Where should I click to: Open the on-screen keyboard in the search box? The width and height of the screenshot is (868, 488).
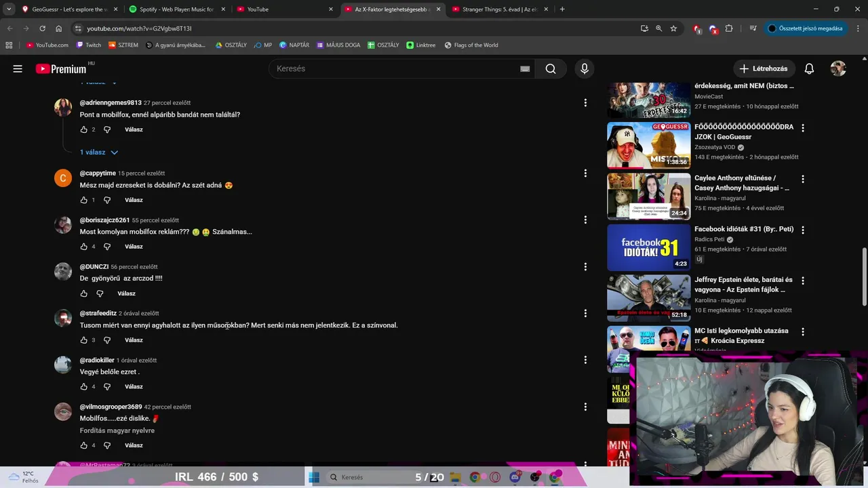(x=525, y=68)
